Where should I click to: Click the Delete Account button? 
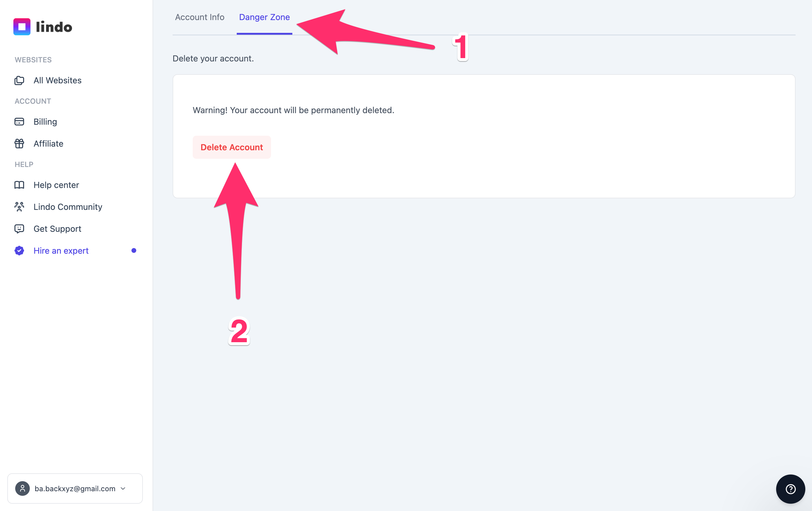point(232,147)
